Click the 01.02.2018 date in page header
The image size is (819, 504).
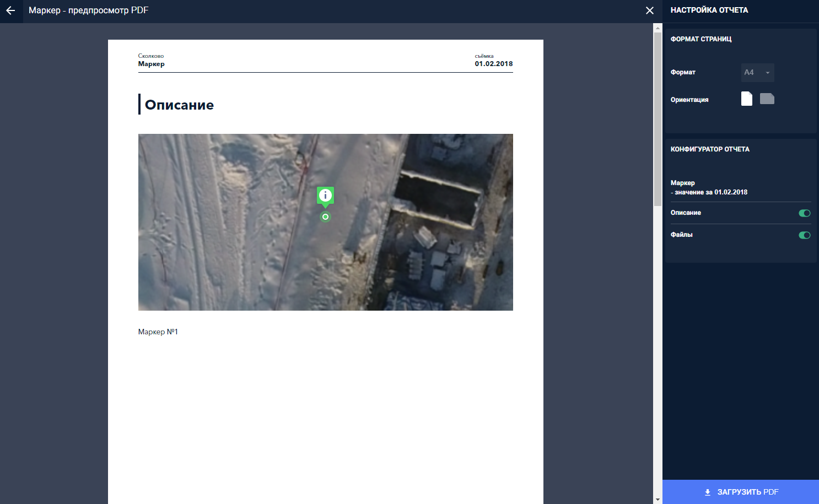[494, 64]
